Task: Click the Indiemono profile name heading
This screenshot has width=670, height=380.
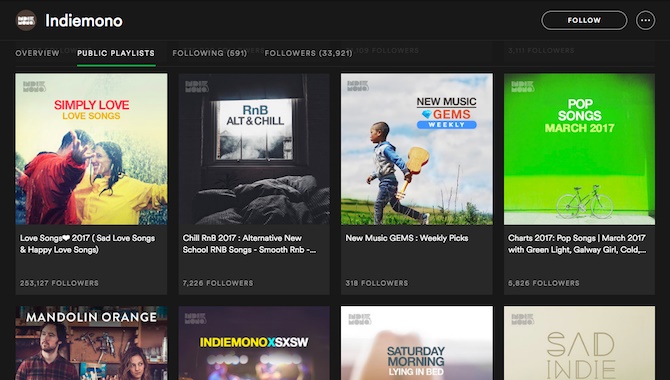Action: click(x=84, y=21)
